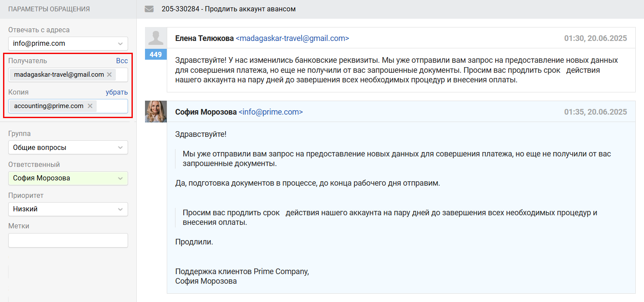This screenshot has width=644, height=302.
Task: Change priority via 'Приоритет' dropdown
Action: point(68,209)
